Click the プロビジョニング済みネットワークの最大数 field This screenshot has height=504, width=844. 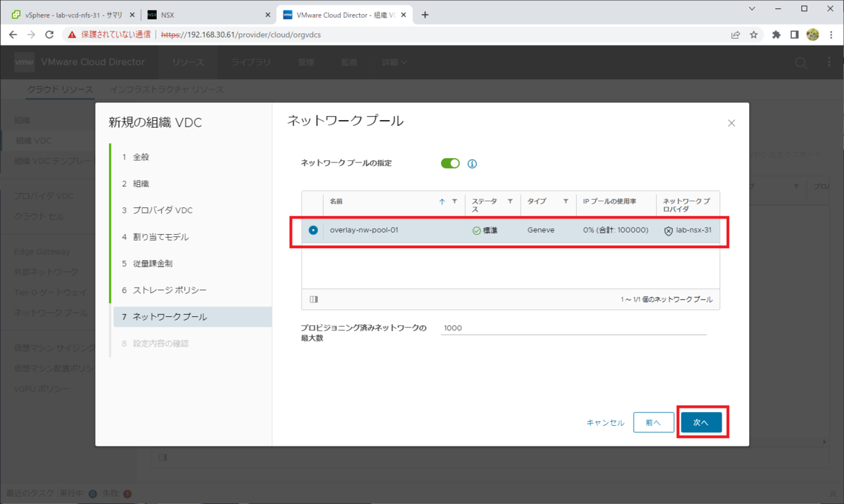point(573,328)
